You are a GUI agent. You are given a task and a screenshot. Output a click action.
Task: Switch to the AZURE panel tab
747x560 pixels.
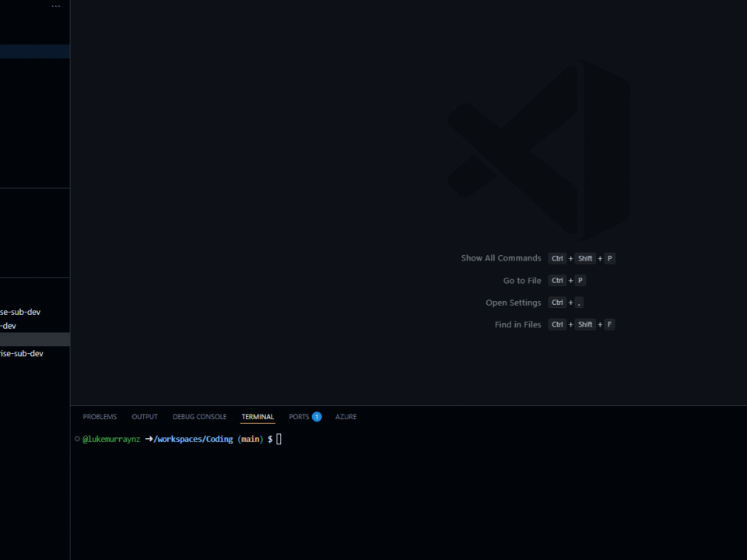point(345,417)
